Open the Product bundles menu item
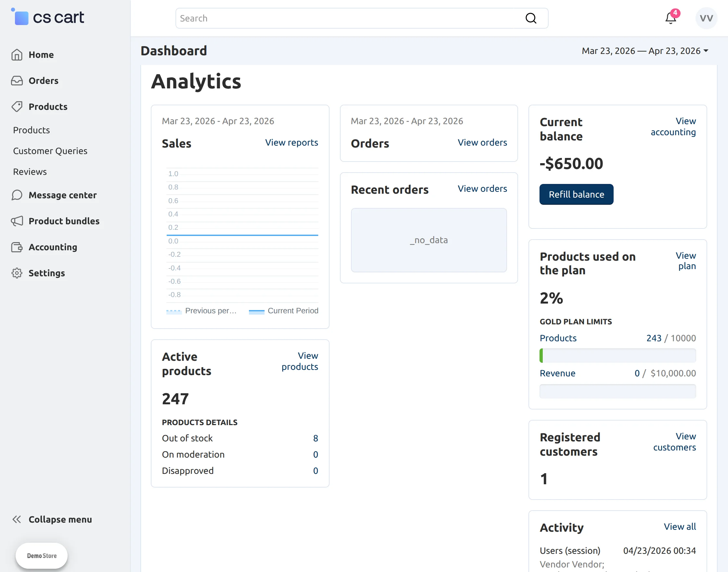 coord(64,221)
